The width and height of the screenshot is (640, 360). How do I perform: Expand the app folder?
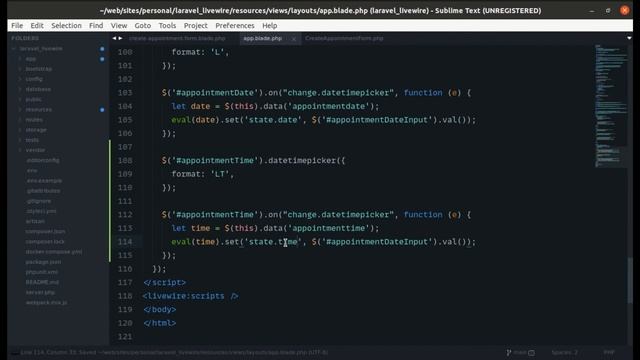coord(20,59)
